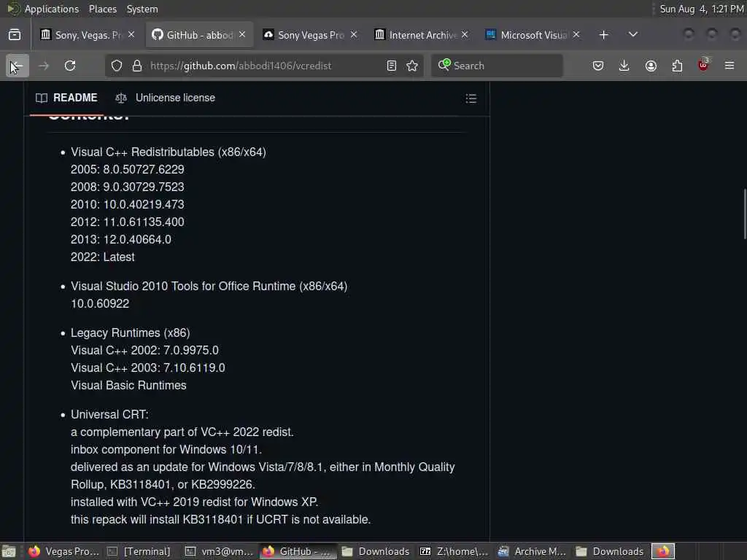Bookmark this page with the star icon
The height and width of the screenshot is (560, 747).
click(x=413, y=66)
